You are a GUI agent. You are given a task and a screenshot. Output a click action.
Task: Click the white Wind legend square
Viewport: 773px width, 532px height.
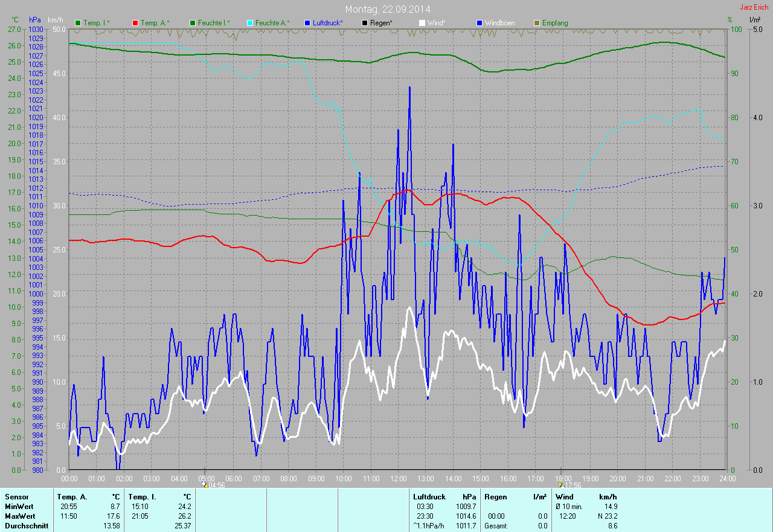[422, 23]
